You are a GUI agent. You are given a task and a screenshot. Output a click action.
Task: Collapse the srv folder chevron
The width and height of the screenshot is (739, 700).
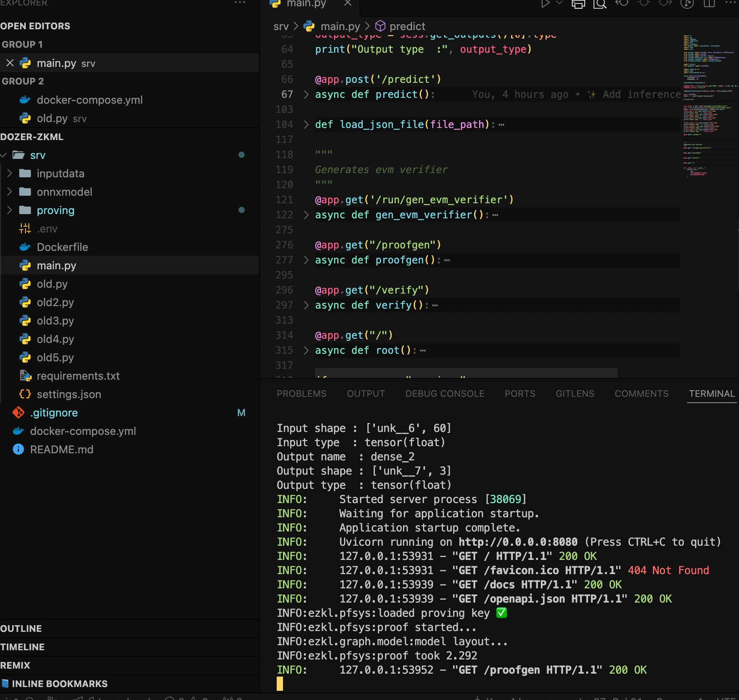coord(4,155)
